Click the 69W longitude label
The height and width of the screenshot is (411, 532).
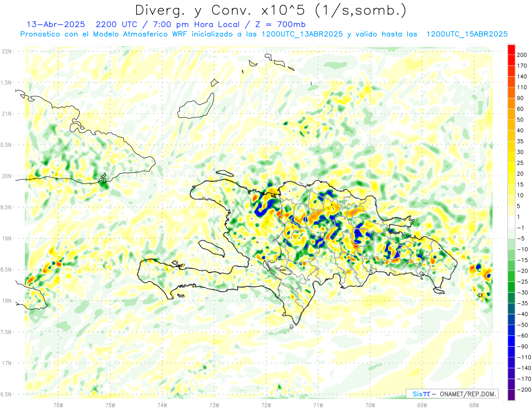(422, 405)
